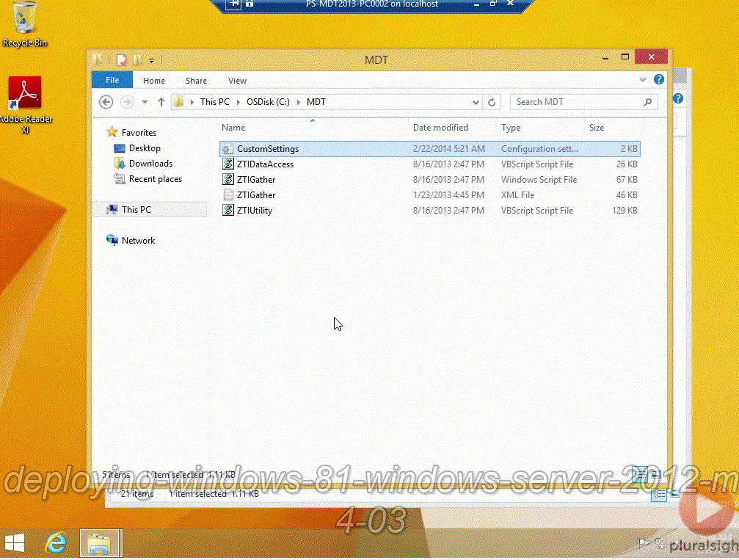The height and width of the screenshot is (560, 739).
Task: Select ZTIGather XML File
Action: point(429,195)
